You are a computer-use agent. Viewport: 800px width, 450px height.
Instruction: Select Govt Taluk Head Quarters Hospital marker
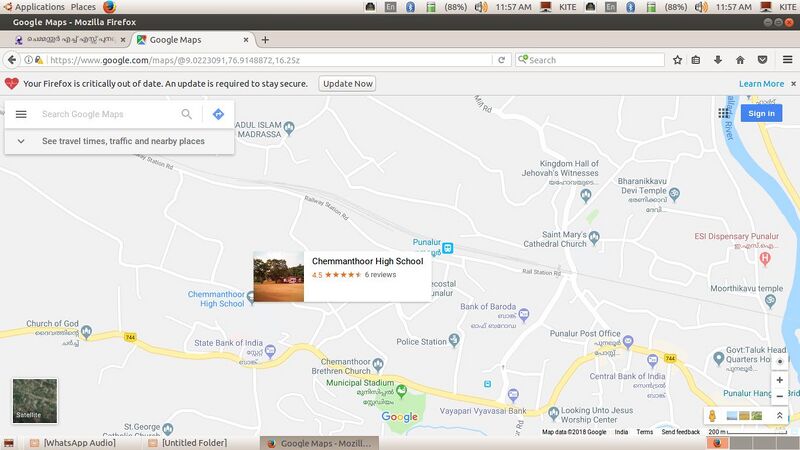(x=719, y=358)
